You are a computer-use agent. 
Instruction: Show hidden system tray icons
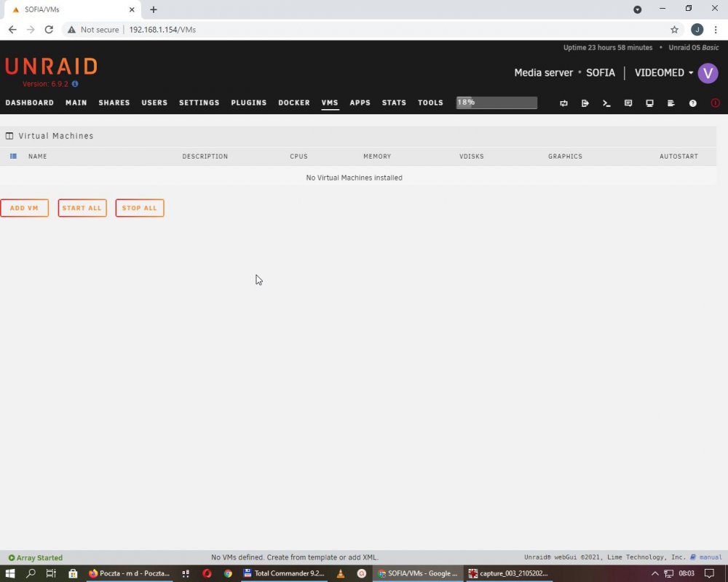tap(654, 573)
